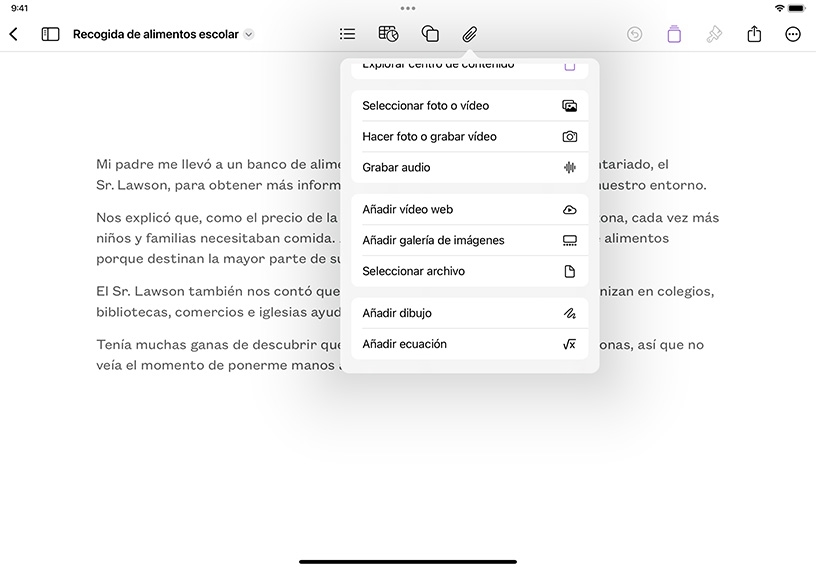Tap the 9:41 clock in status bar
Image resolution: width=816 pixels, height=567 pixels.
[x=20, y=8]
